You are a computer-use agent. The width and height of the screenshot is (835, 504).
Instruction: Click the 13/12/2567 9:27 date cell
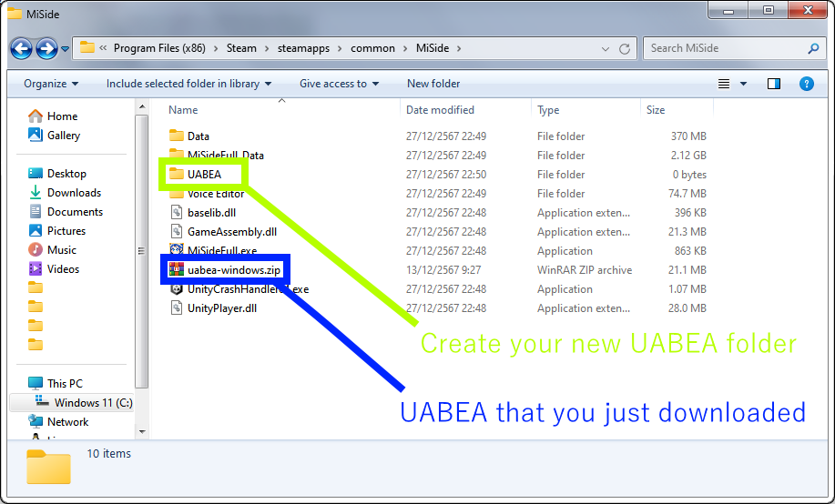coord(443,270)
